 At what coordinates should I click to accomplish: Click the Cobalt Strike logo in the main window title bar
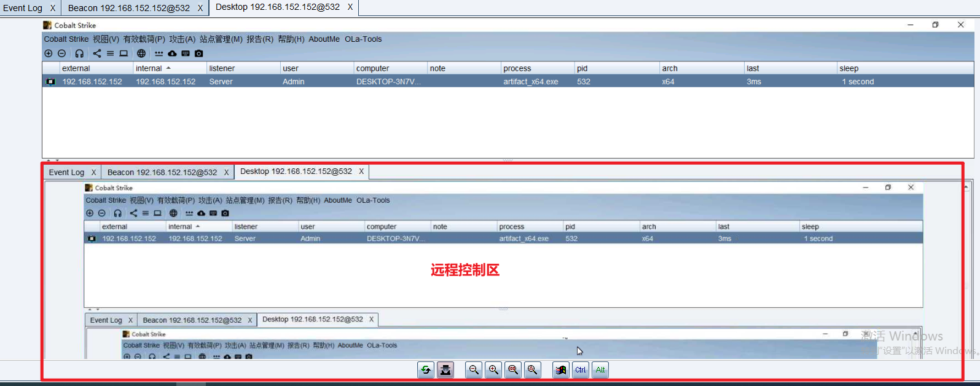(47, 25)
